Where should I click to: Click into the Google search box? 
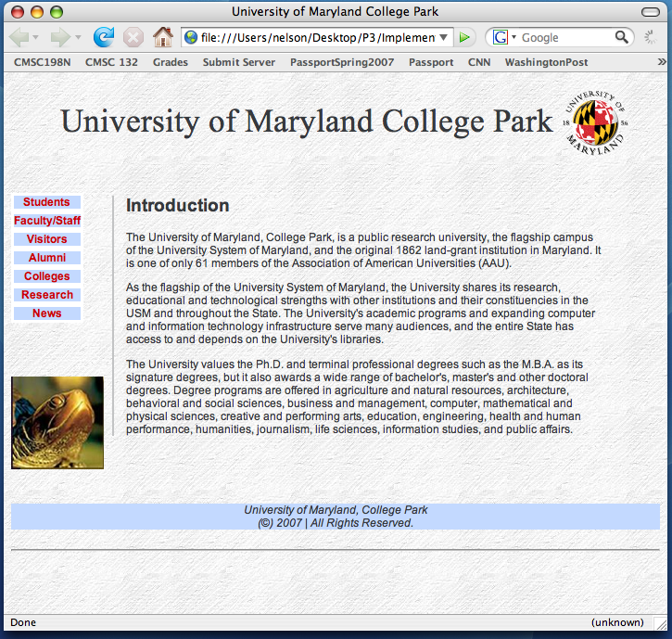565,38
